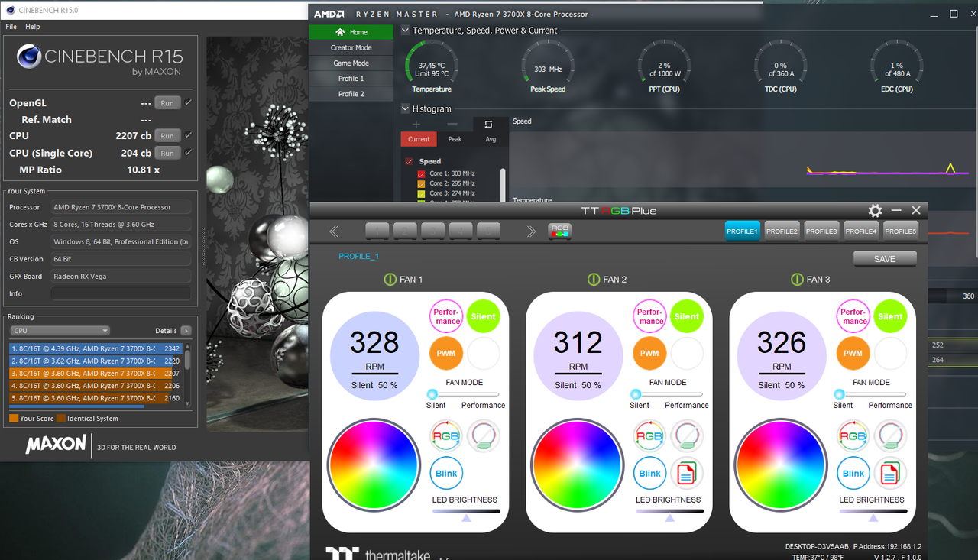
Task: Select the RGB spectrum light mode for Fan 1
Action: tap(447, 436)
